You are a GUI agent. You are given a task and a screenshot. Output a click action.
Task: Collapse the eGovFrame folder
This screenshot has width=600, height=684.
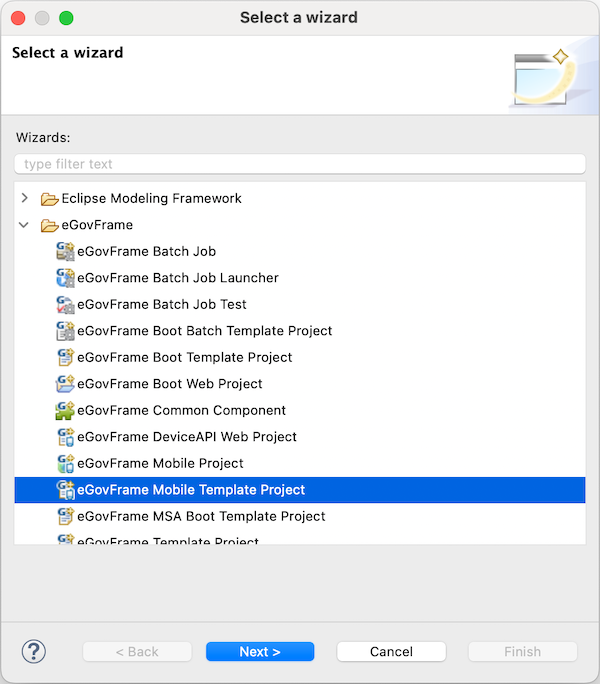(x=25, y=225)
